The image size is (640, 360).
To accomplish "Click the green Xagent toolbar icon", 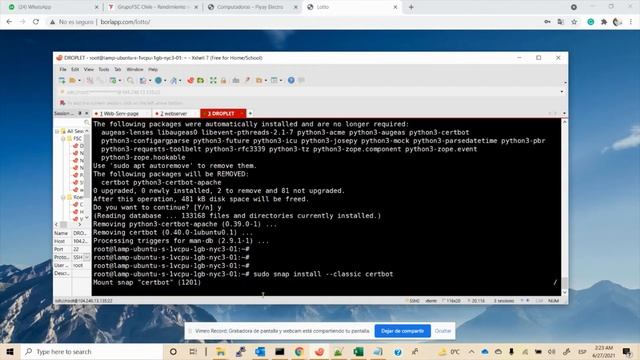I will click(x=200, y=80).
